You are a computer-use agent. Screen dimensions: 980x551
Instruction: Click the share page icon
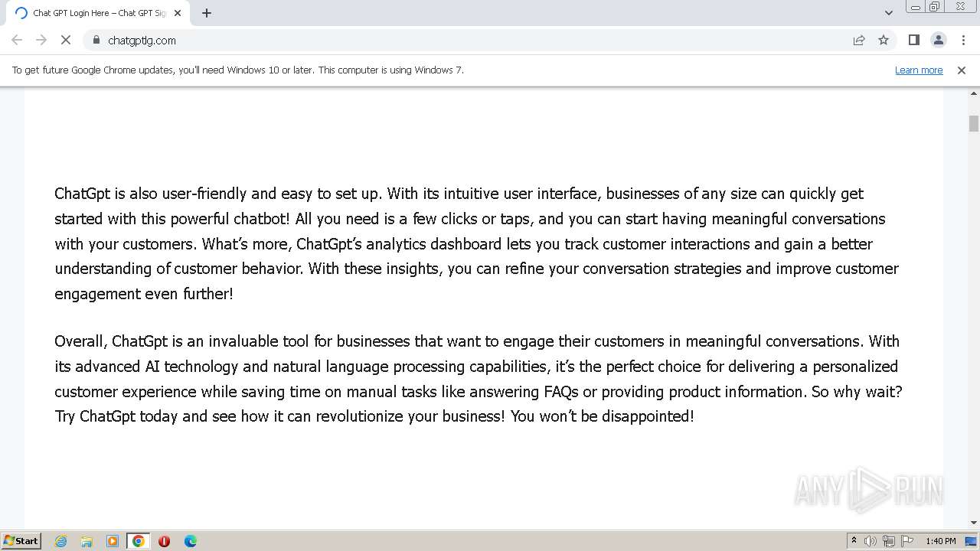pos(859,40)
